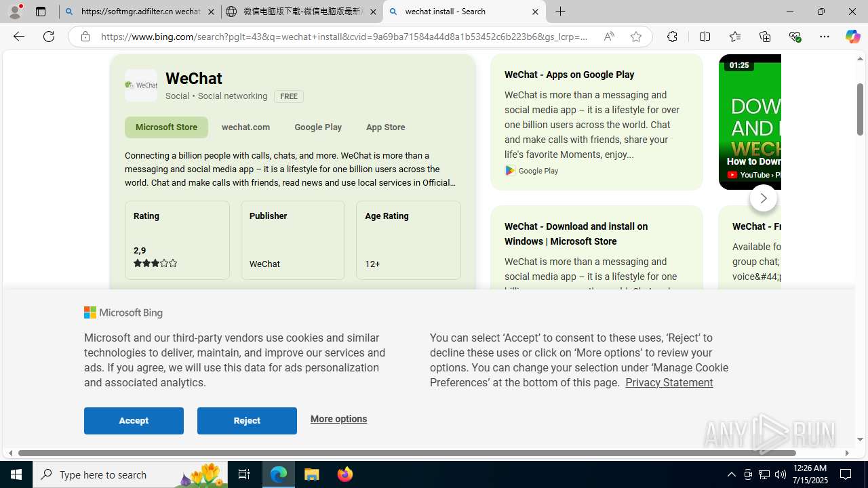Open Microsoft Edge from the taskbar
This screenshot has width=868, height=488.
279,474
